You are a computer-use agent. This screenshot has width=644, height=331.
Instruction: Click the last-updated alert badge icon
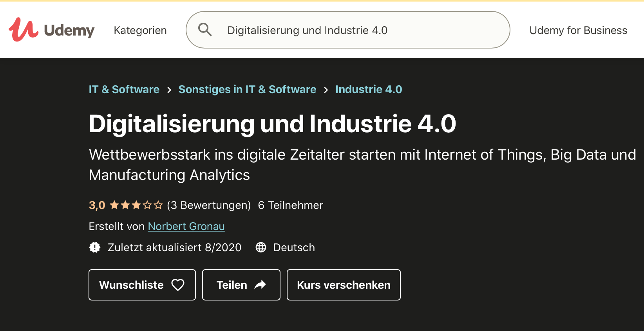click(x=95, y=247)
